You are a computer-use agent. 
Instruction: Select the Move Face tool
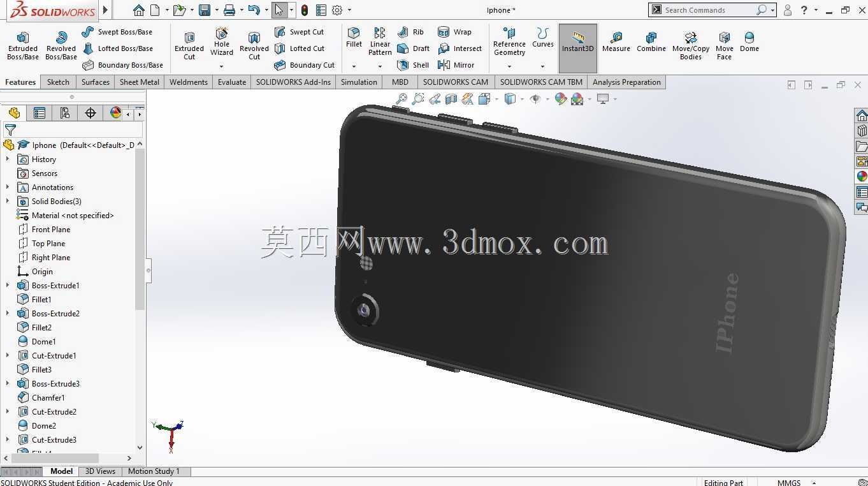725,46
